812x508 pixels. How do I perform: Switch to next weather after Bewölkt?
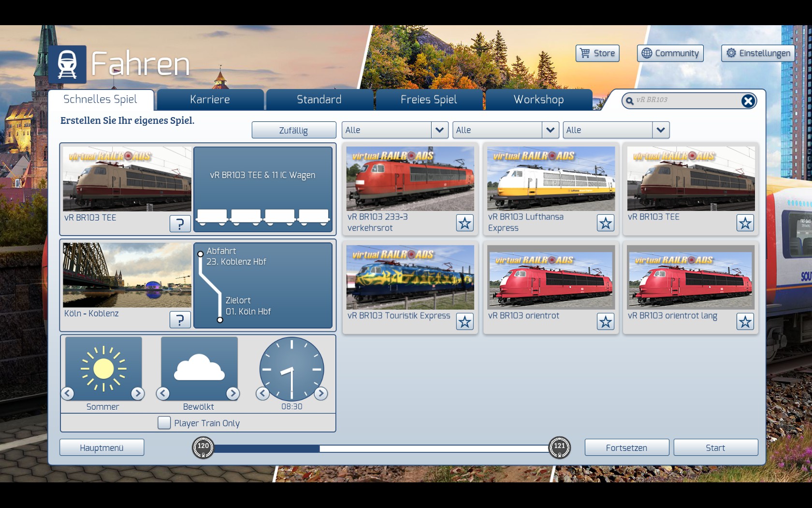click(233, 393)
